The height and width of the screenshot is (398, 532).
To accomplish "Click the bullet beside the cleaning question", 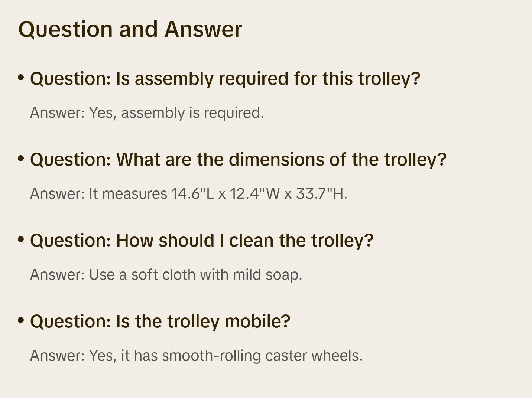I will [21, 239].
